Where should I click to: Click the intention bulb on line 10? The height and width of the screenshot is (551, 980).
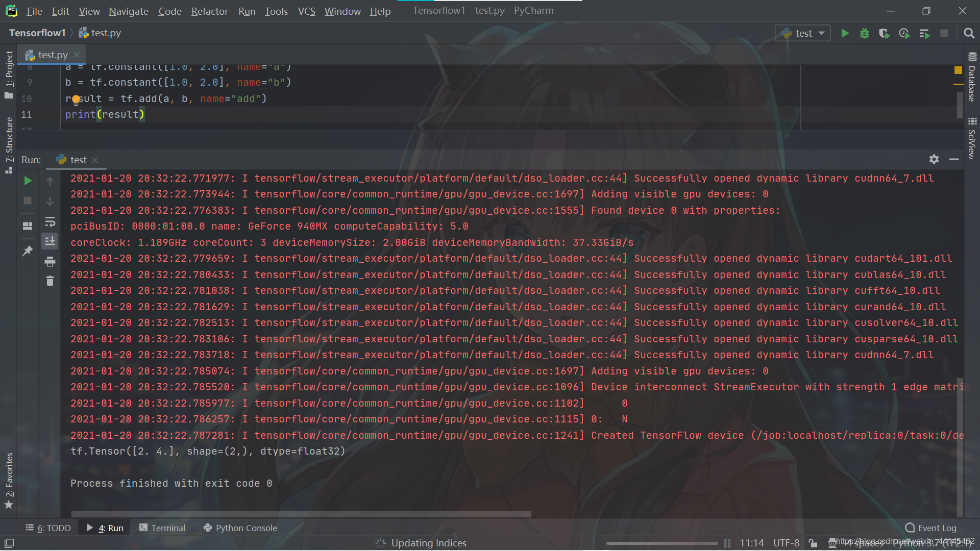(x=76, y=99)
